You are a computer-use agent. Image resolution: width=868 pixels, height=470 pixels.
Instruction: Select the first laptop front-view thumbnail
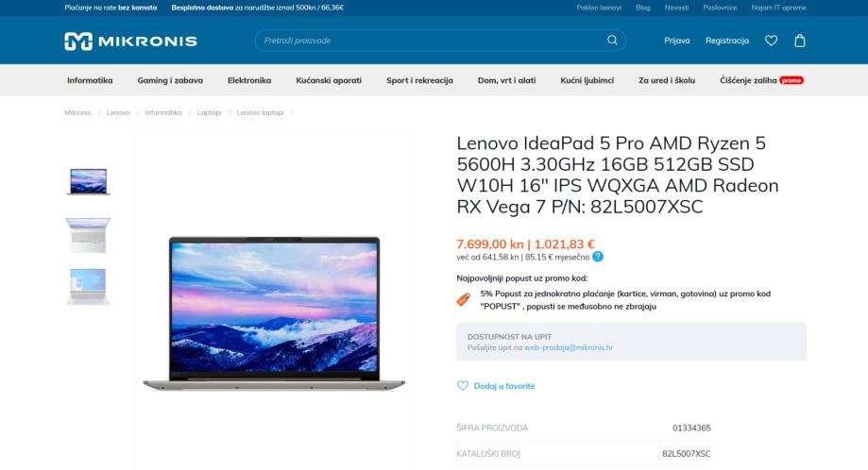[88, 181]
